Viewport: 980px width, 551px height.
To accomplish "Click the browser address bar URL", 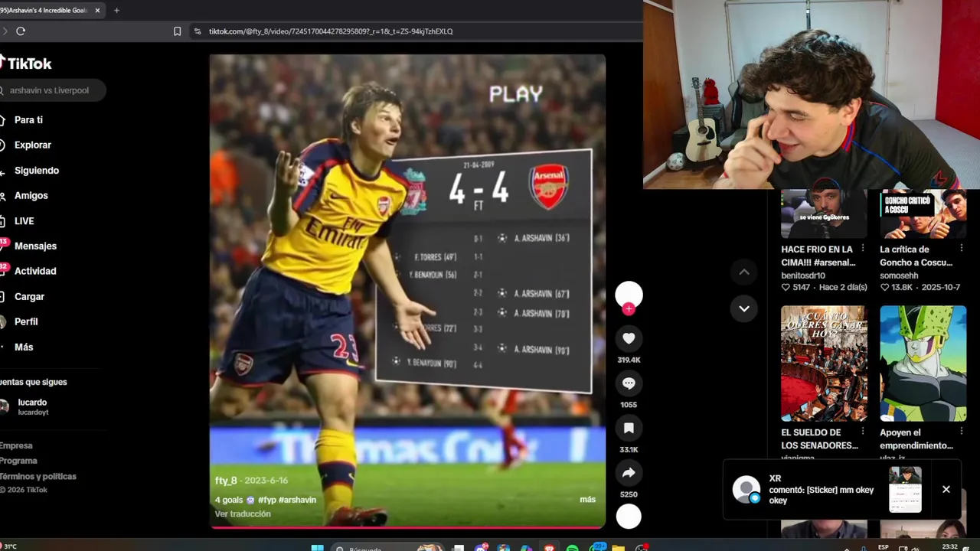I will tap(331, 31).
